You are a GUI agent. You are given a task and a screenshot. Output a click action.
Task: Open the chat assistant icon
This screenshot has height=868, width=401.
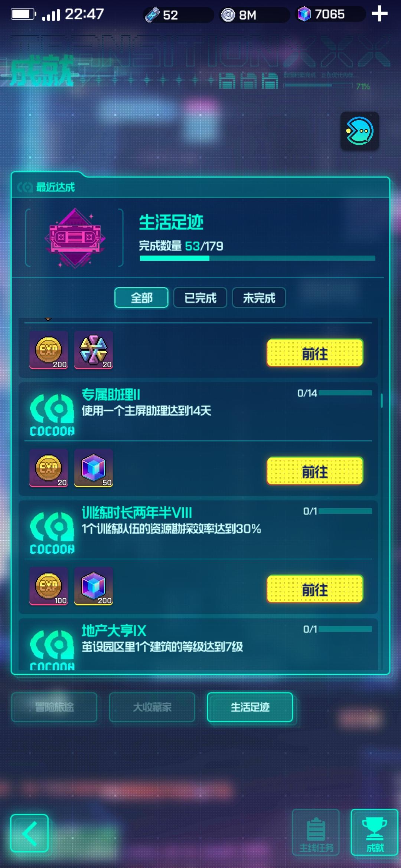tap(360, 131)
